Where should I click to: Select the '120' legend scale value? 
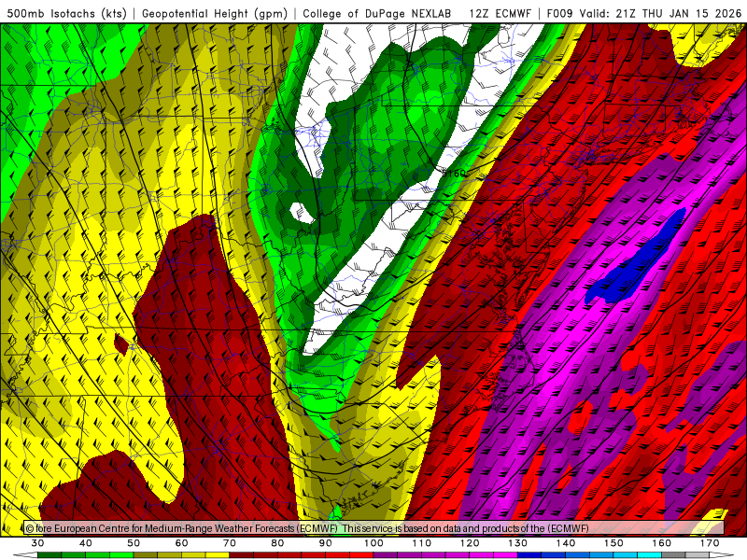click(x=471, y=543)
